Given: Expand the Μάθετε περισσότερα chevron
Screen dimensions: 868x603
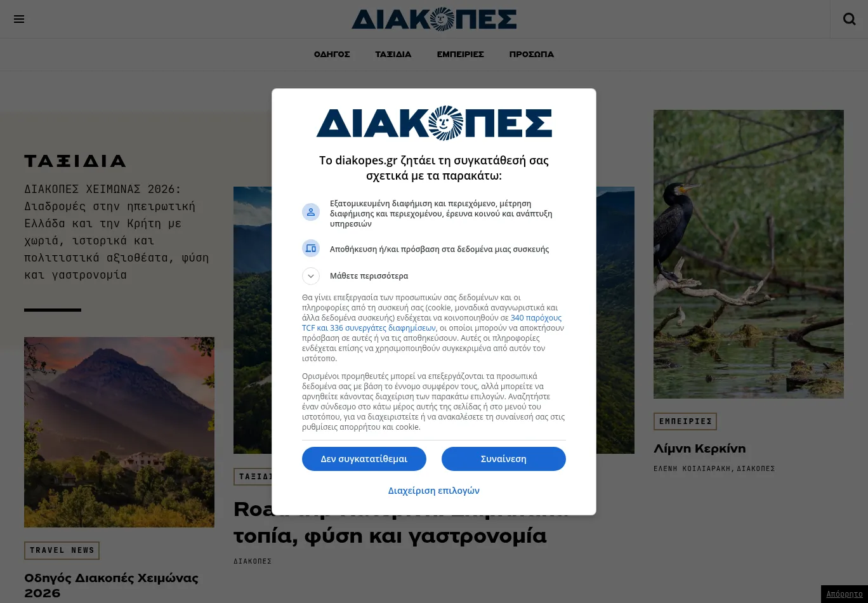Looking at the screenshot, I should pyautogui.click(x=311, y=276).
